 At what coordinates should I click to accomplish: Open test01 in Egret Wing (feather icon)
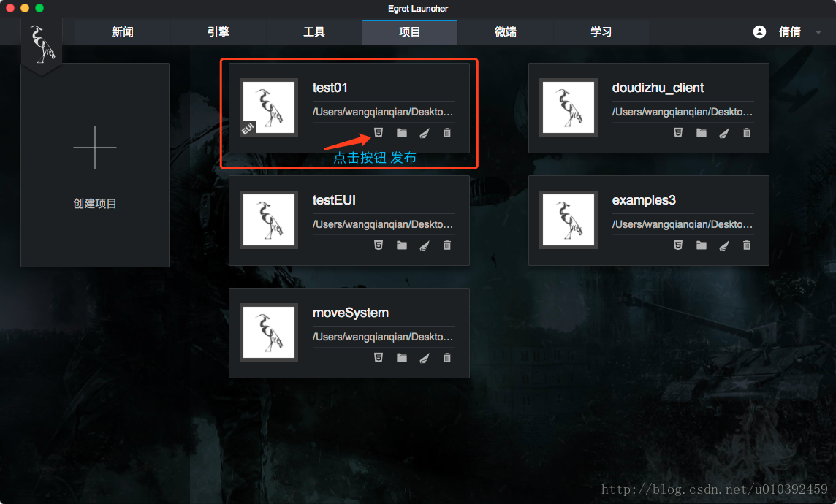pos(425,133)
